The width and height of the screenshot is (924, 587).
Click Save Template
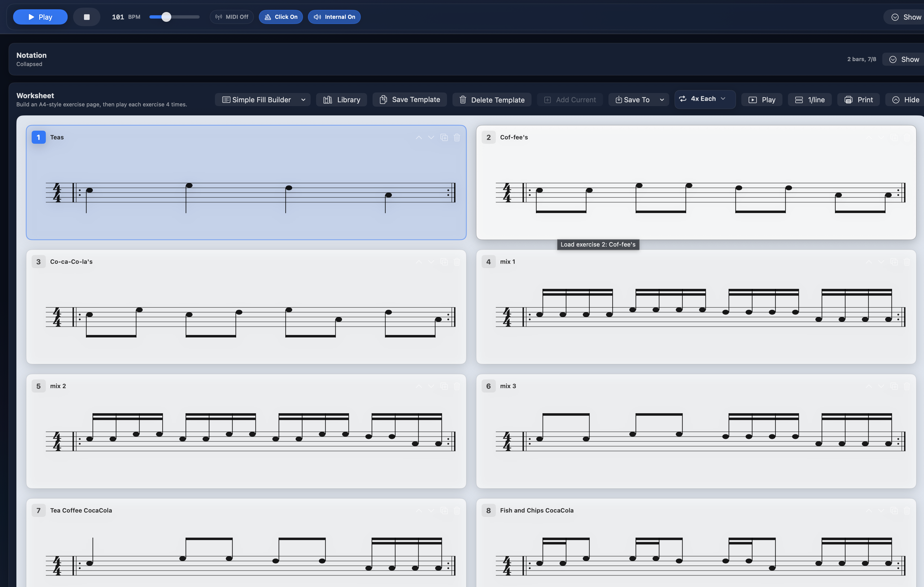pos(409,100)
